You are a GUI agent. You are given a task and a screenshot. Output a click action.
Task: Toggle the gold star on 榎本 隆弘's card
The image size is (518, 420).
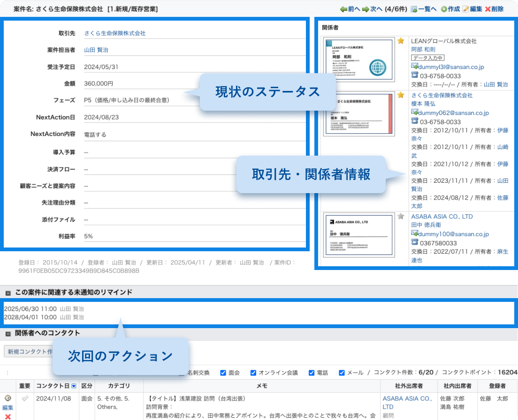click(401, 95)
